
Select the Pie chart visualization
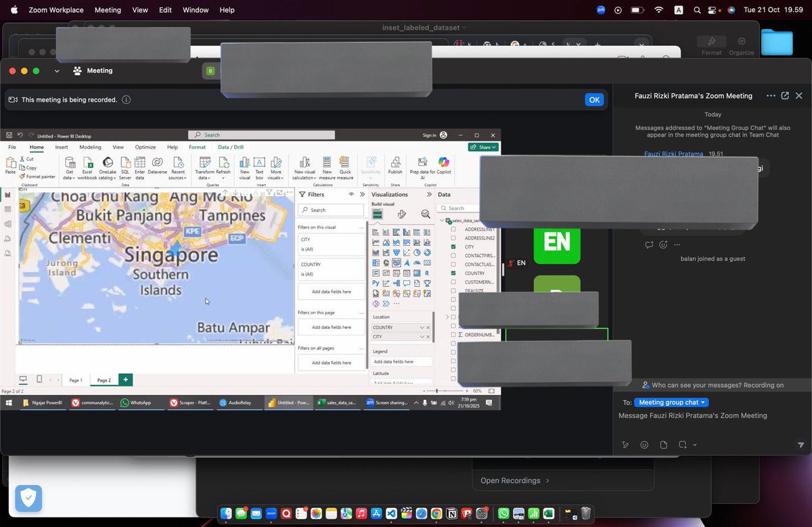pyautogui.click(x=418, y=252)
